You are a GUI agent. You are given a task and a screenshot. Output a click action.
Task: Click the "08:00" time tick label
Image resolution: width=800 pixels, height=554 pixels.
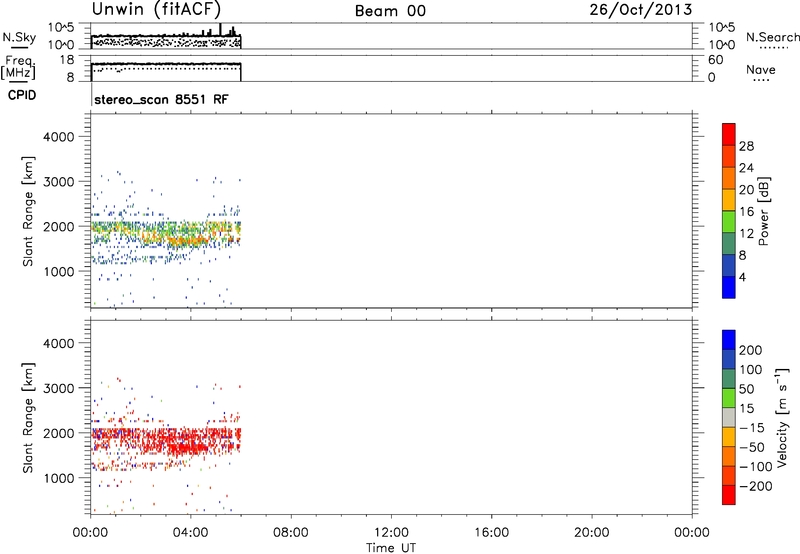pos(291,533)
